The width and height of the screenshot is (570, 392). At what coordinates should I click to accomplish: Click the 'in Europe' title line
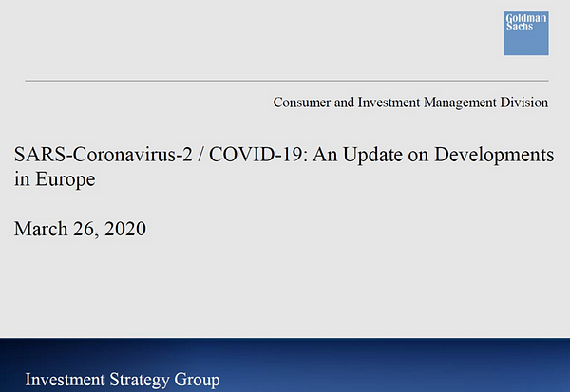click(54, 179)
